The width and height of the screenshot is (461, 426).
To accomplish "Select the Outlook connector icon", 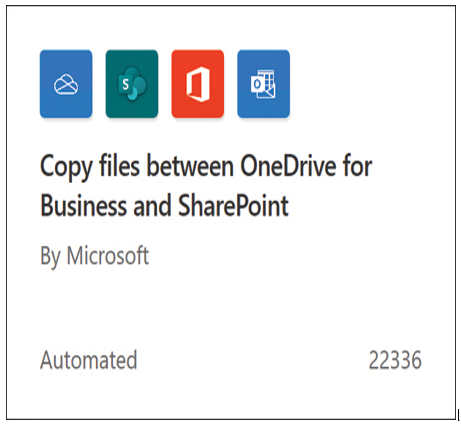I will point(263,84).
